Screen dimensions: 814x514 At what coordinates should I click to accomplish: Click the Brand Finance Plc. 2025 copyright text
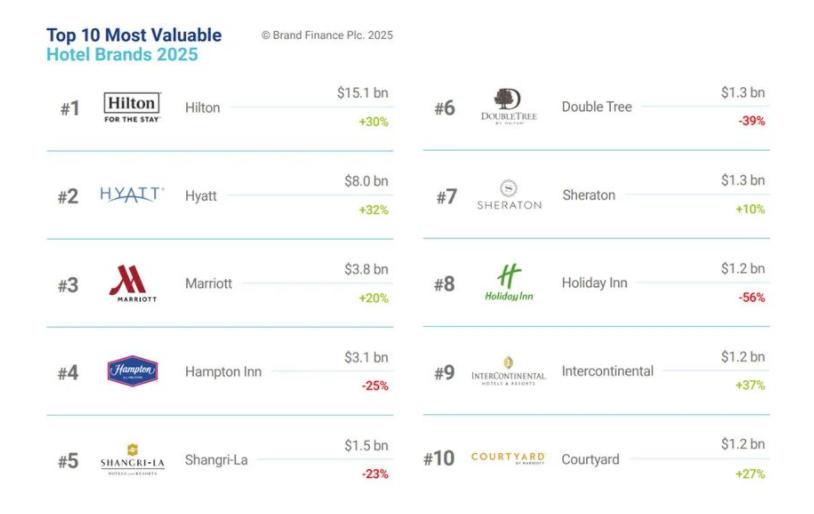point(327,35)
